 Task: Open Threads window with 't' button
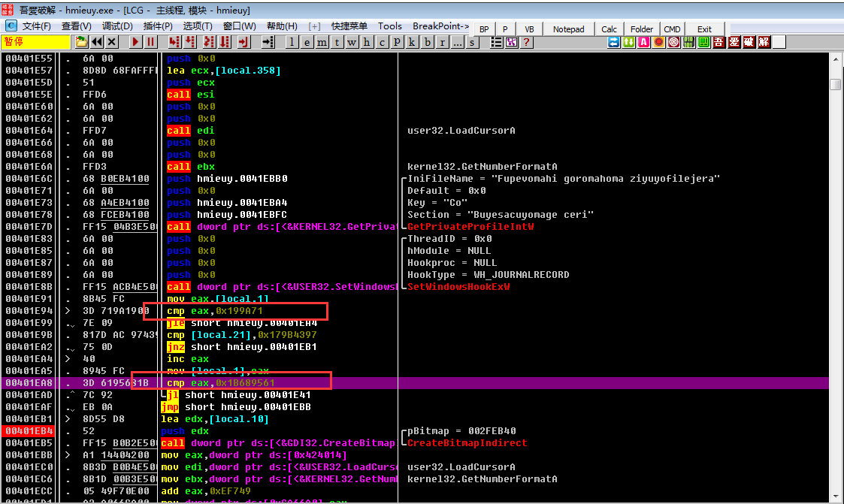click(337, 42)
